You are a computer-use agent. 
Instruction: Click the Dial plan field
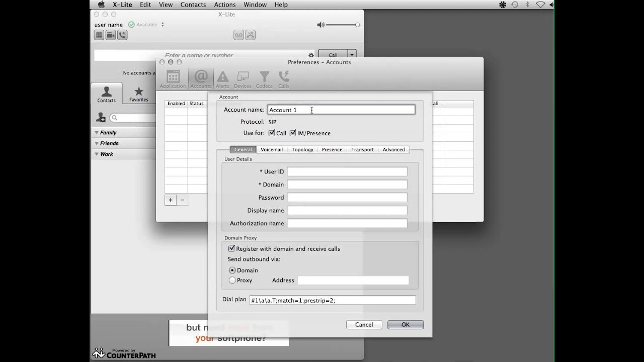[333, 300]
